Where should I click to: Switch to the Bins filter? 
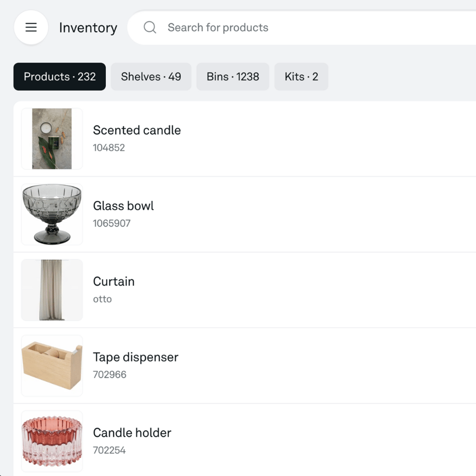(x=233, y=77)
